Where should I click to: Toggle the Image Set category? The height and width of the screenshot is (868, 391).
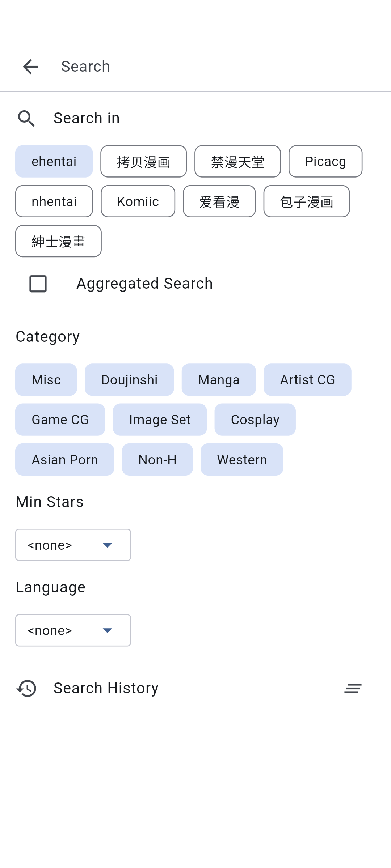(160, 420)
